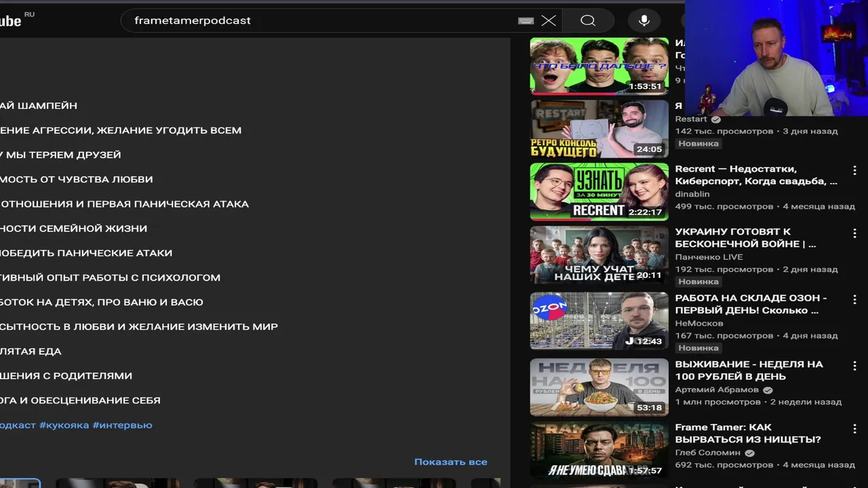Screen dimensions: 868x488
Task: Click Новинка badge under Restart video
Action: tap(698, 144)
